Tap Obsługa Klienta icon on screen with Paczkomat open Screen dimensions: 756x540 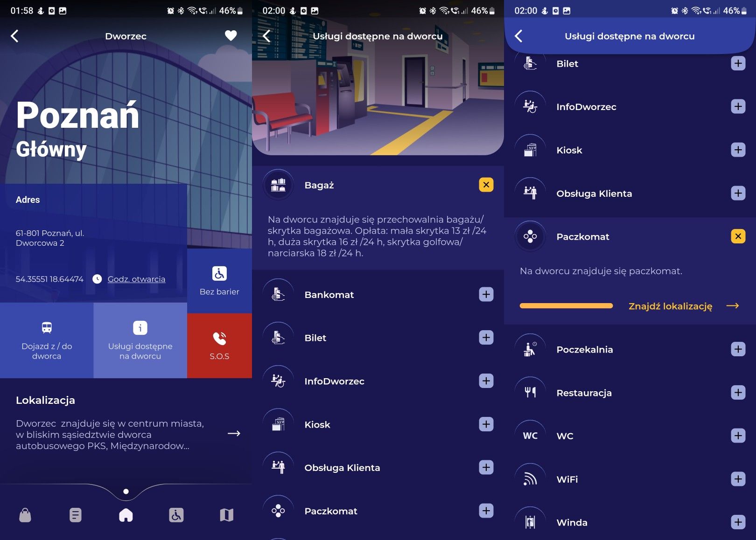click(530, 193)
